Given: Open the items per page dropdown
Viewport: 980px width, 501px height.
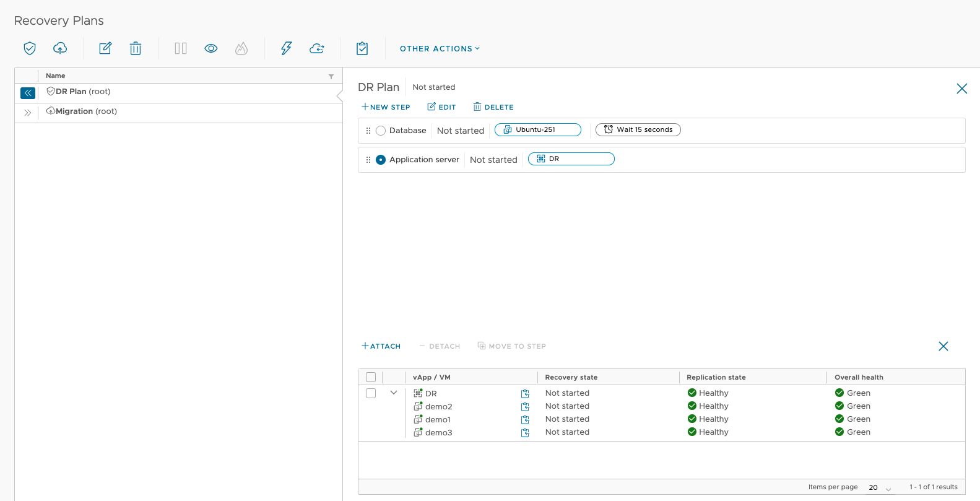Looking at the screenshot, I should (x=880, y=487).
